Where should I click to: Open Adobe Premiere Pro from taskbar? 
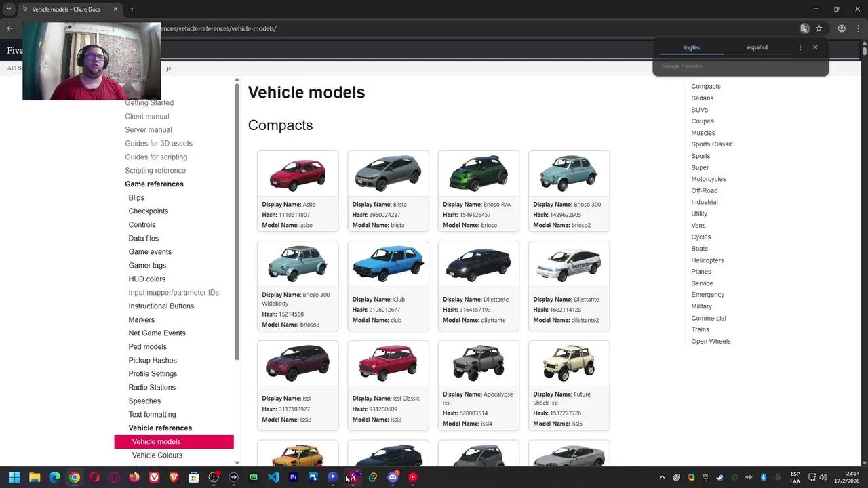293,477
